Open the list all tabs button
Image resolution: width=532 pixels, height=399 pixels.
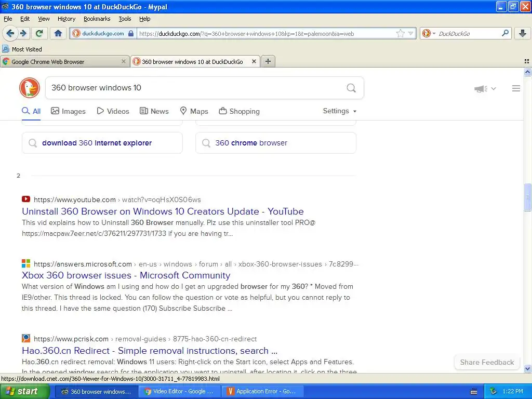527,61
